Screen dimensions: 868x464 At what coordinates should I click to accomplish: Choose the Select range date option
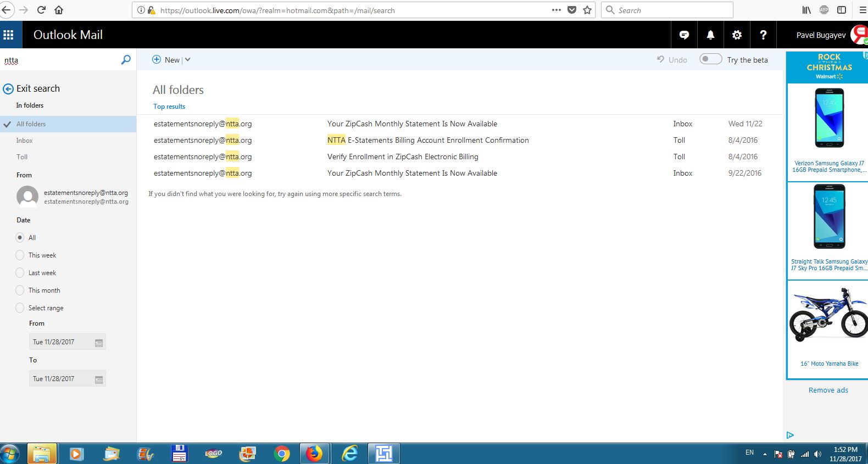[20, 308]
